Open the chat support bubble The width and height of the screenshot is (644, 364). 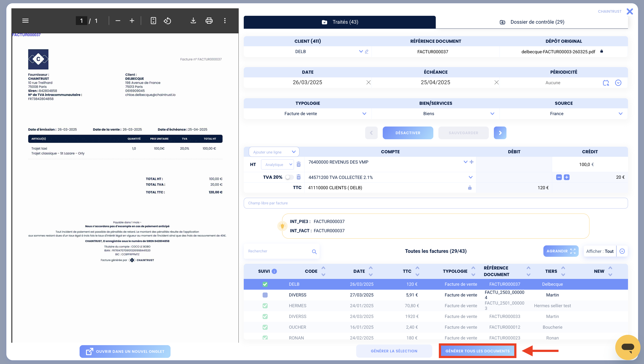(x=628, y=347)
